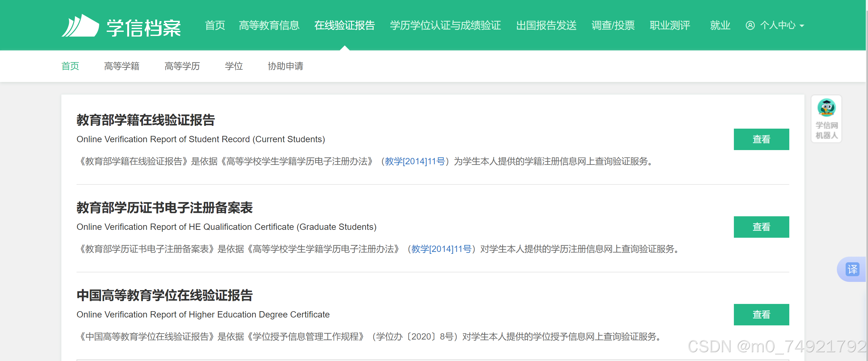Click 查看 for 中国高等教育学位在线验证报告
Image resolution: width=868 pixels, height=361 pixels.
tap(761, 314)
